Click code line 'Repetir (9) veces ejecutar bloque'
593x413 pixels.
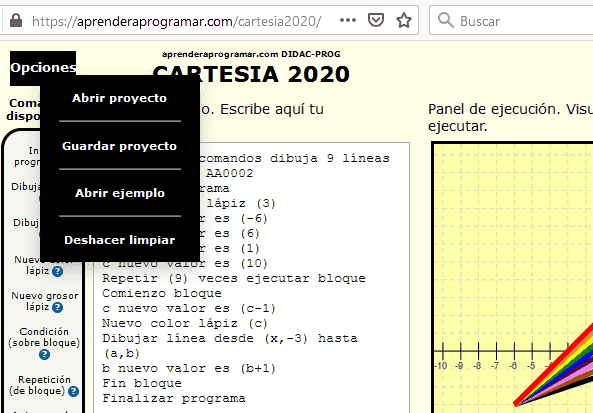tap(234, 279)
